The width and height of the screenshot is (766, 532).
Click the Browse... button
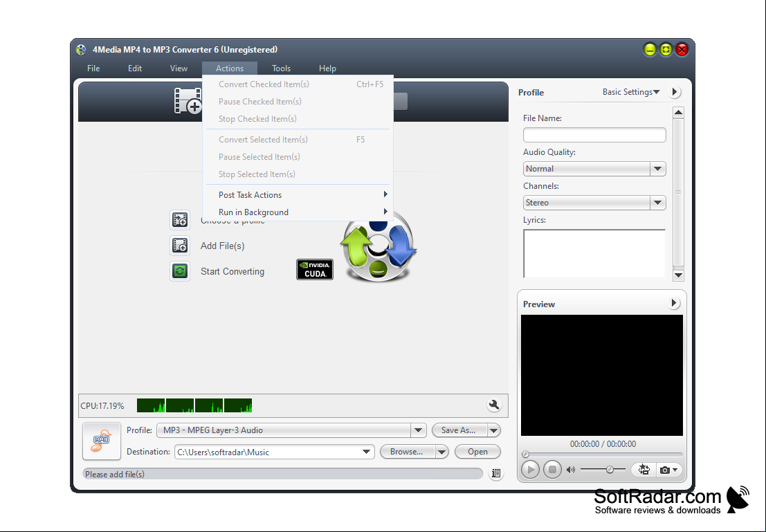point(407,452)
